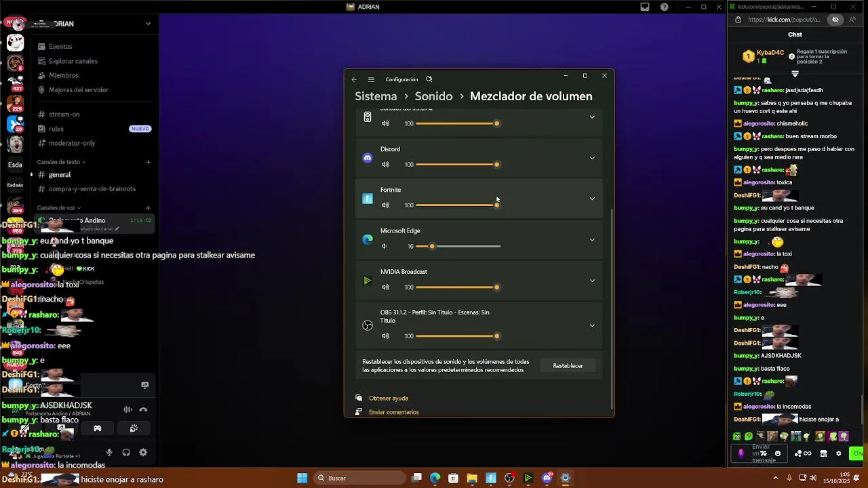Mute the Discord app in volume mixer
This screenshot has width=868, height=488.
point(385,165)
